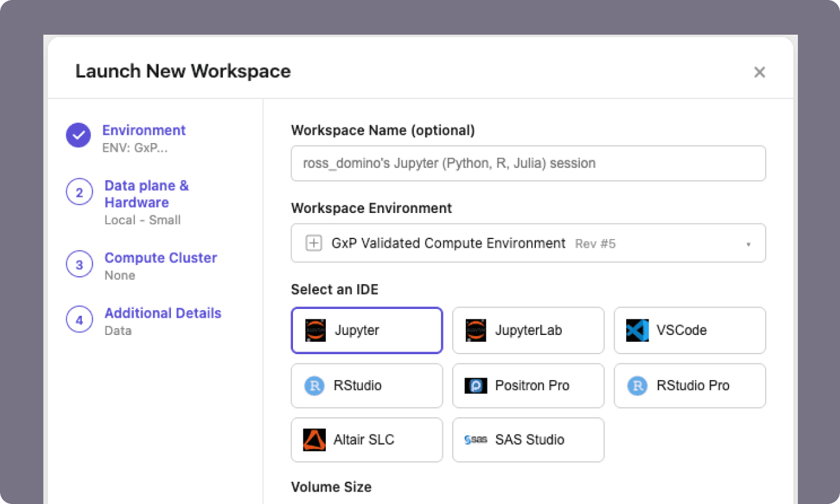Click the 'Select an IDE' label
The width and height of the screenshot is (840, 504).
335,289
